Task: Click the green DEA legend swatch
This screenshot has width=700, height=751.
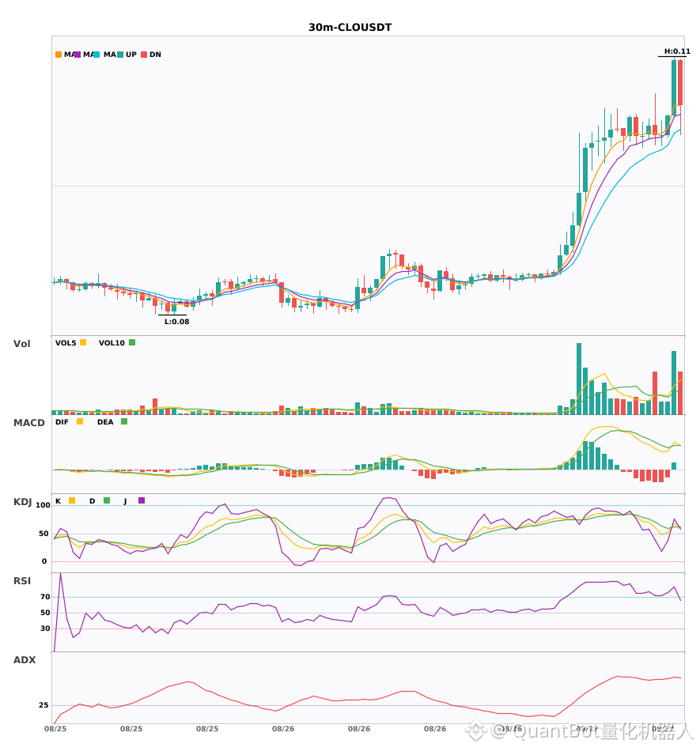Action: coord(124,421)
